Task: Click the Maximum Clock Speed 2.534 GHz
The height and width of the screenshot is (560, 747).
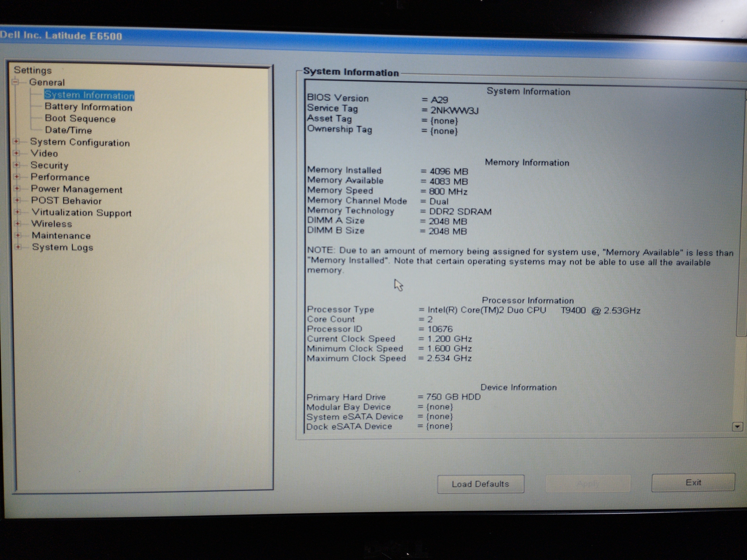Action: (449, 358)
